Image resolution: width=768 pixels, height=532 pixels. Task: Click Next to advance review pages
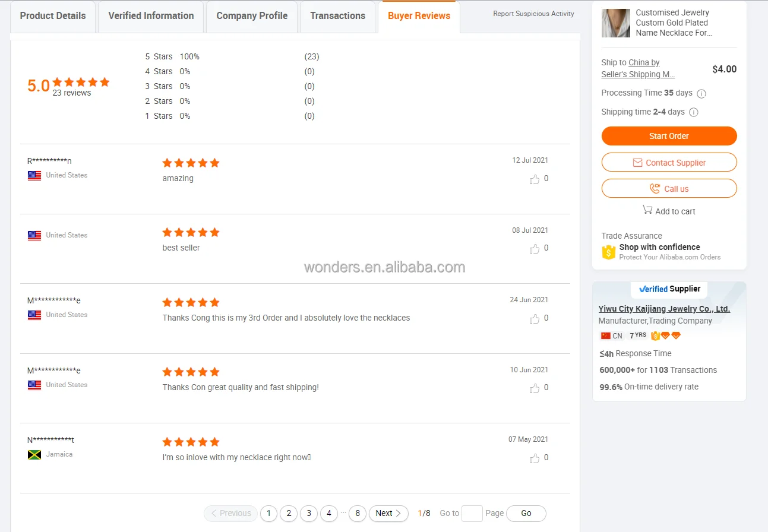388,514
